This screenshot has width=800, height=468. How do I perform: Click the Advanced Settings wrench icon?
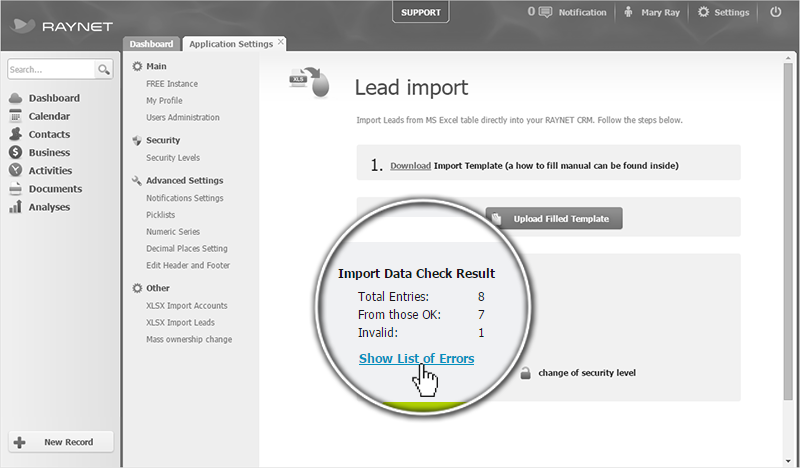[x=137, y=181]
